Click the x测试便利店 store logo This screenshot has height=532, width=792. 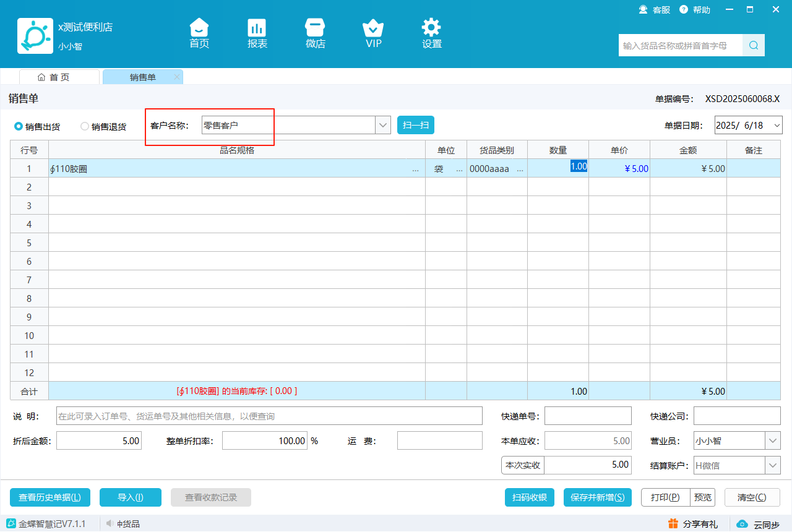(35, 36)
